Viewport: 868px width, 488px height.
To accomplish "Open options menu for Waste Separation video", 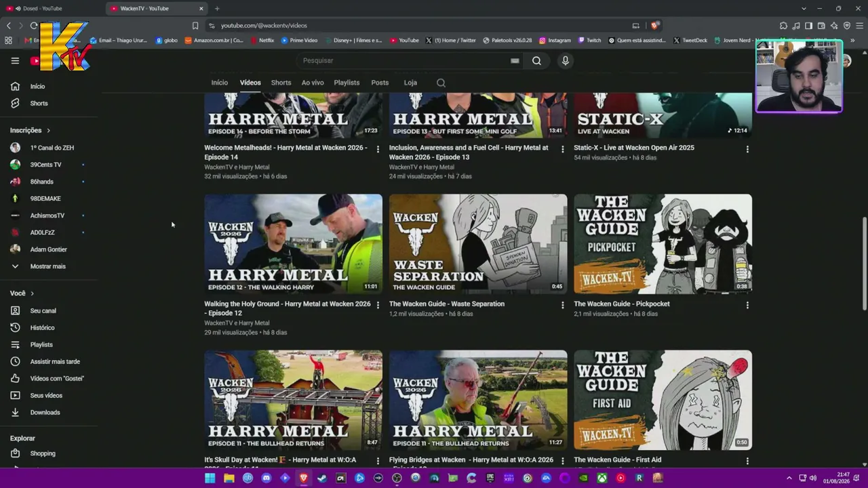I will pyautogui.click(x=562, y=305).
